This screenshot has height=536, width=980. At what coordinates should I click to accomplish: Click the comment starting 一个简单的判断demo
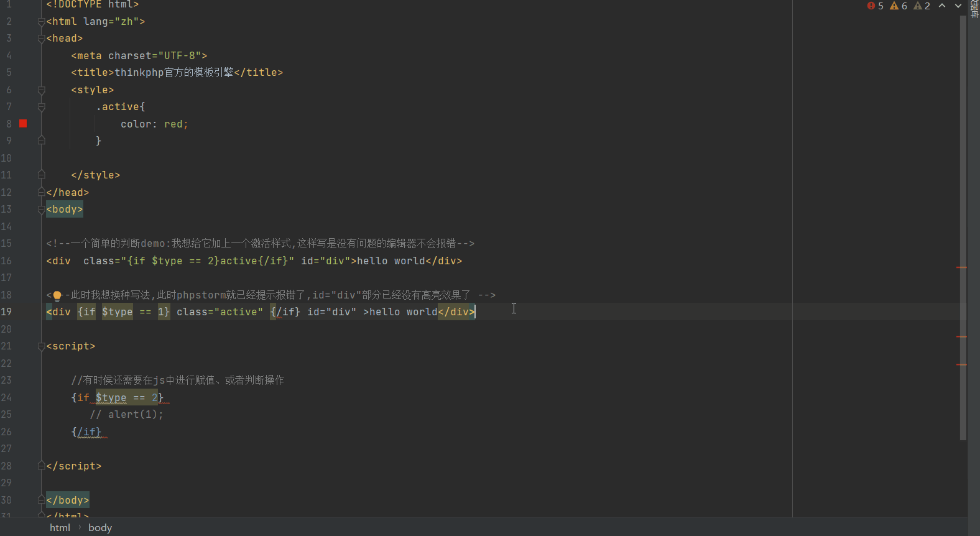click(x=260, y=244)
